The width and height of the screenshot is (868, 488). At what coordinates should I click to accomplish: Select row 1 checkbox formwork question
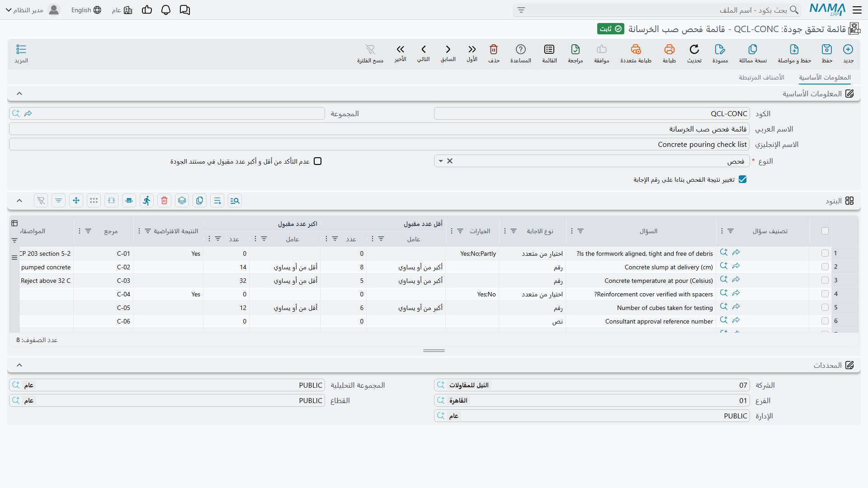[825, 253]
